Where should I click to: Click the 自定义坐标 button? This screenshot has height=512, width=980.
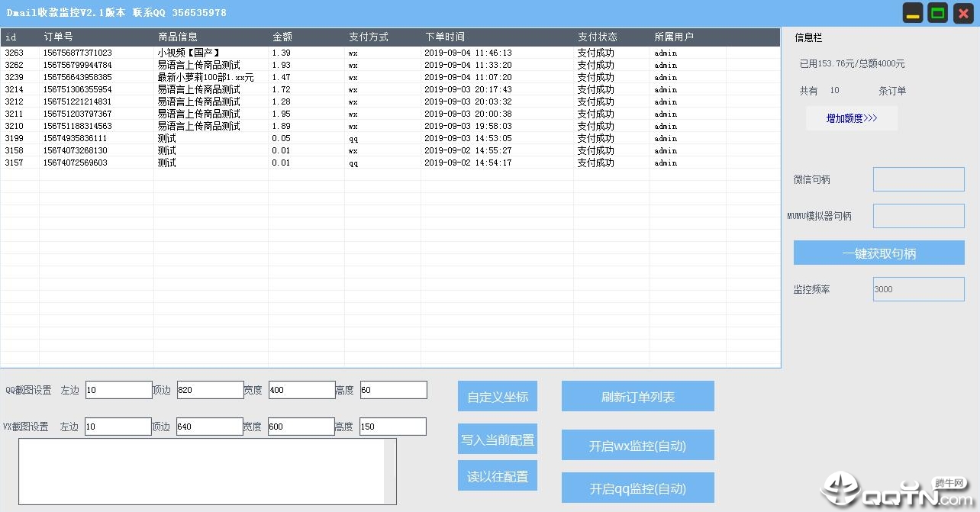pos(498,397)
